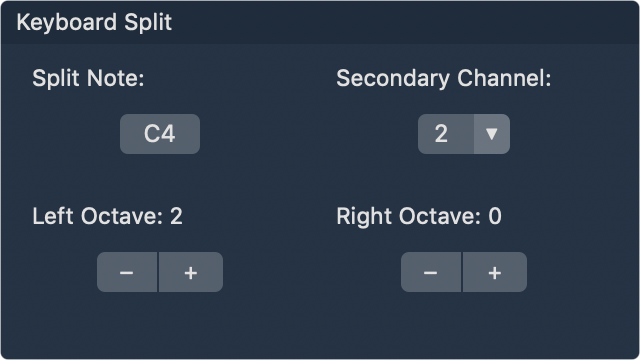This screenshot has height=360, width=640.
Task: Click the Split Note label
Action: tap(88, 78)
